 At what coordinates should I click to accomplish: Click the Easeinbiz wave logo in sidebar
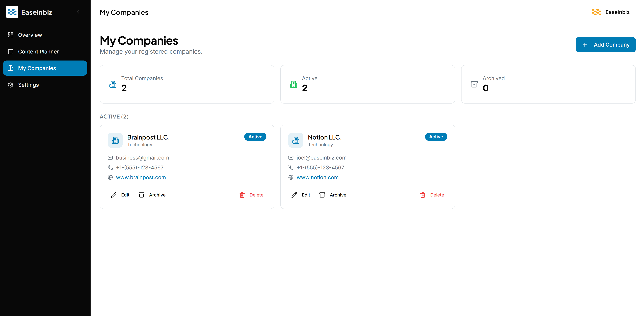pyautogui.click(x=12, y=12)
